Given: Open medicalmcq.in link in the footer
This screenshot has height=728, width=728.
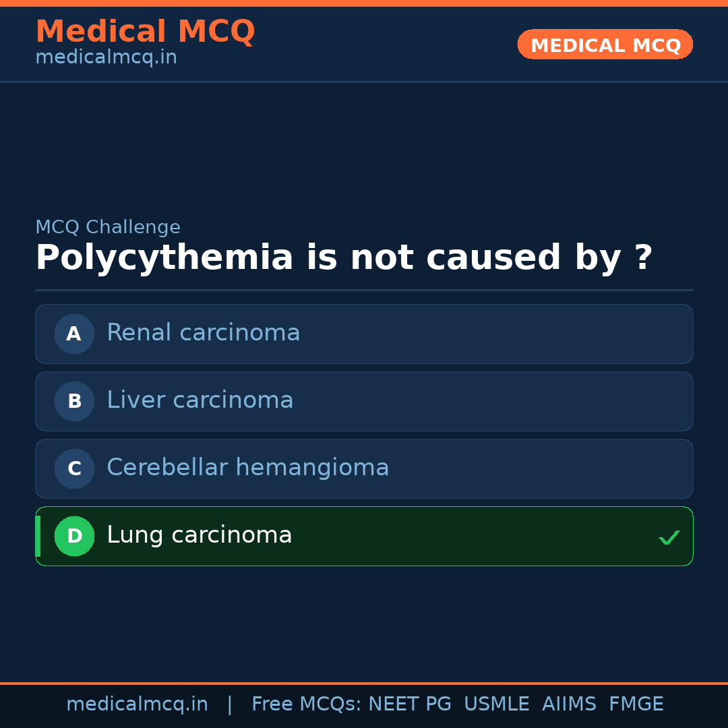Looking at the screenshot, I should click(x=137, y=704).
